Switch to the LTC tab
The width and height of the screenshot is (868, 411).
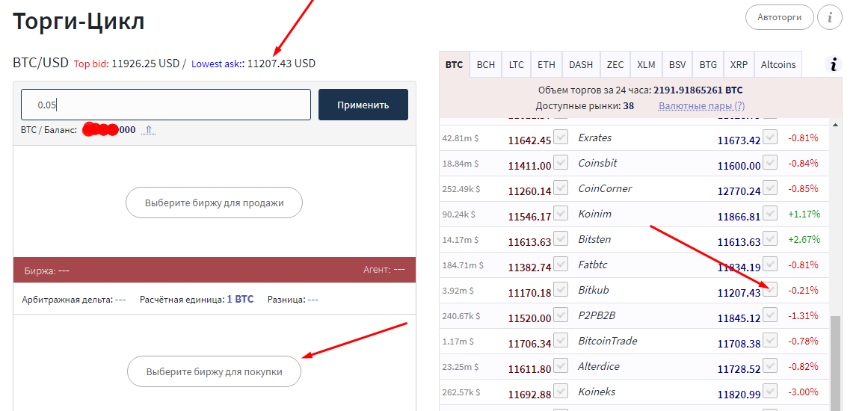click(x=516, y=65)
